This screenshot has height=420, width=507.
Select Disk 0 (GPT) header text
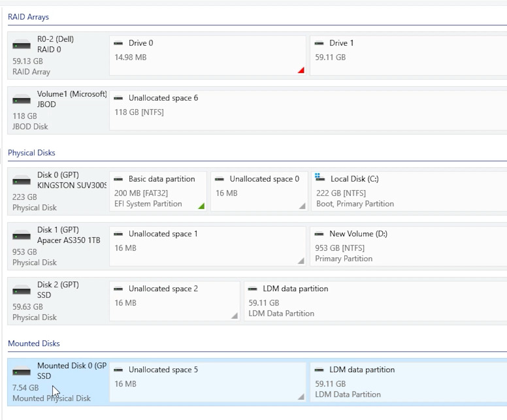coord(58,175)
